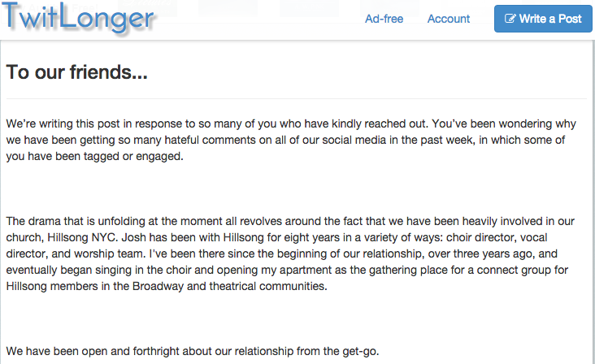This screenshot has height=364, width=595.
Task: Click the words 'choir director, vocal'
Action: point(497,237)
